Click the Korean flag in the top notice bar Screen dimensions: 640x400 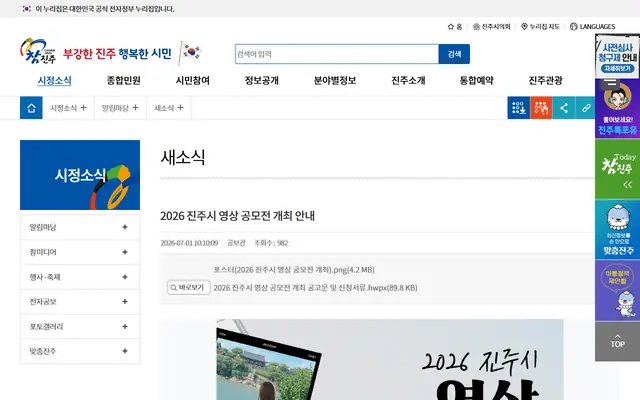27,9
